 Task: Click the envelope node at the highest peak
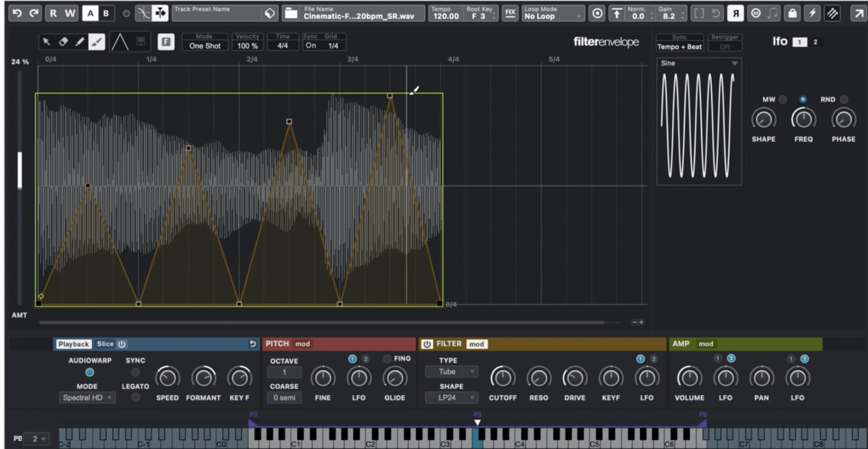click(x=390, y=96)
